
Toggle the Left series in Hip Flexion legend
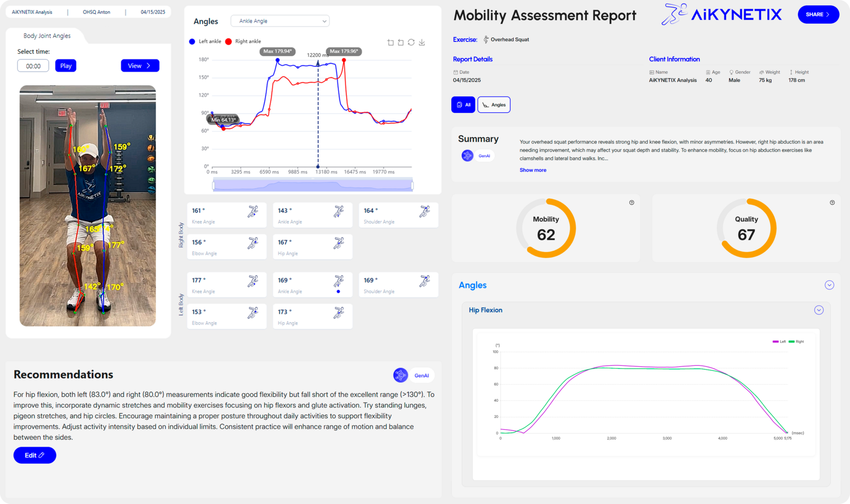tap(779, 342)
